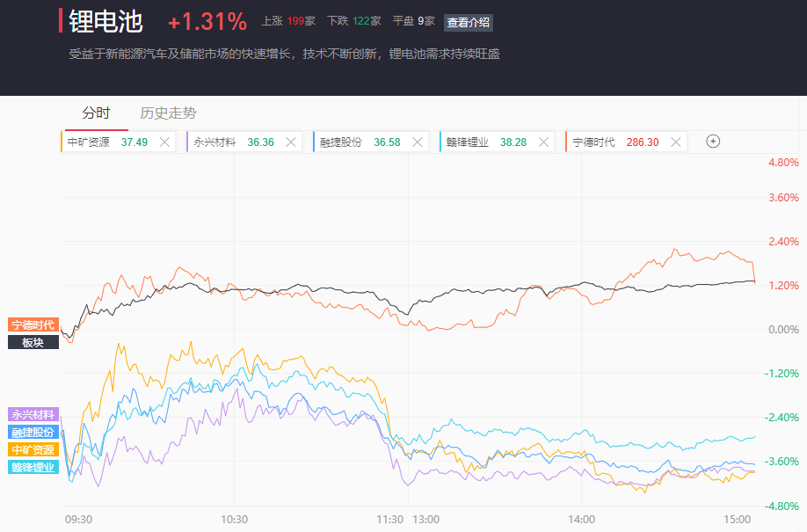The width and height of the screenshot is (807, 532).
Task: Remove 中矿资源 from the comparison chips
Action: point(164,142)
